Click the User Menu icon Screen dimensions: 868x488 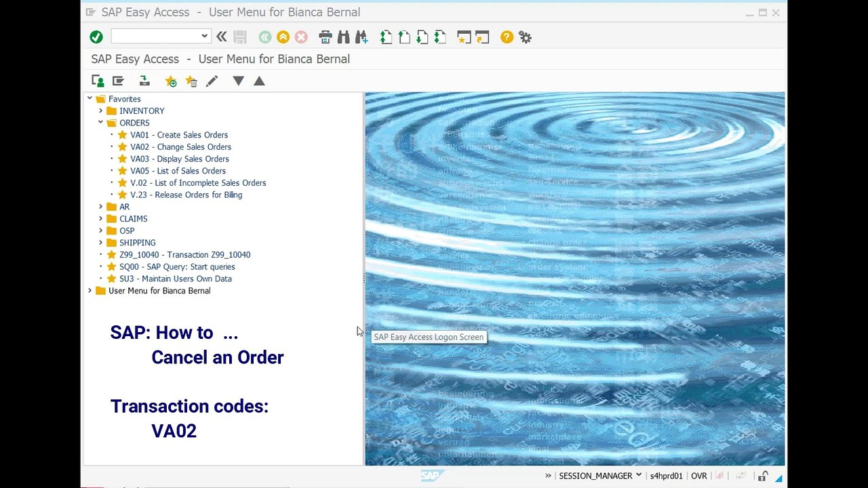pos(98,81)
